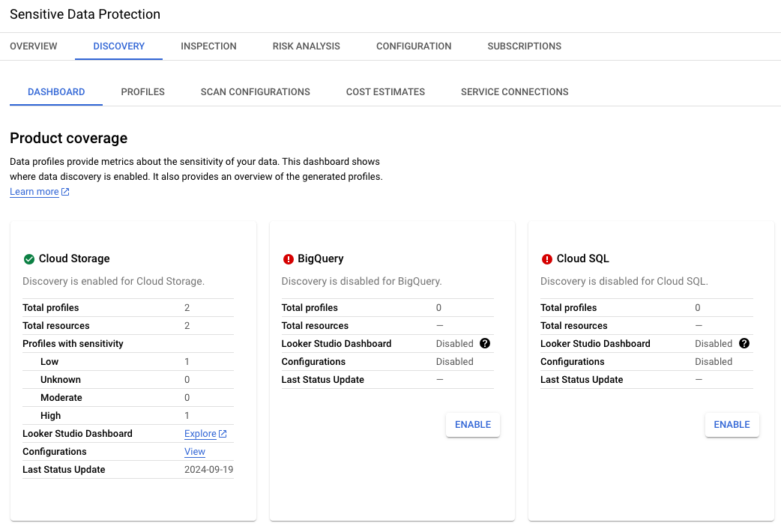781x532 pixels.
Task: Click the Cloud Storage card title
Action: click(74, 259)
